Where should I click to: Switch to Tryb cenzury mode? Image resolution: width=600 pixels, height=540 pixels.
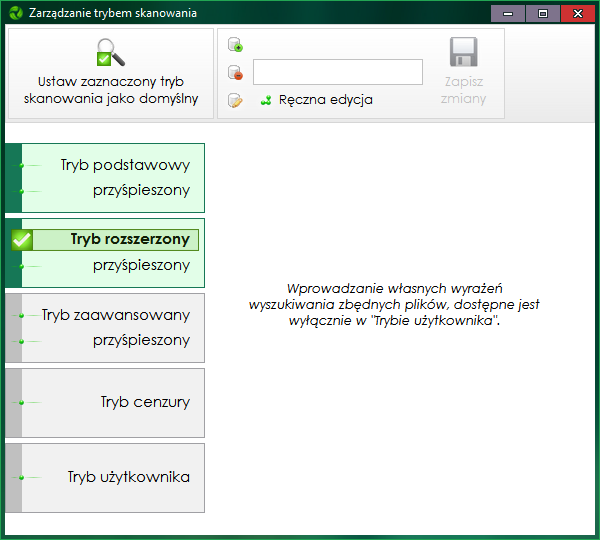pos(144,402)
